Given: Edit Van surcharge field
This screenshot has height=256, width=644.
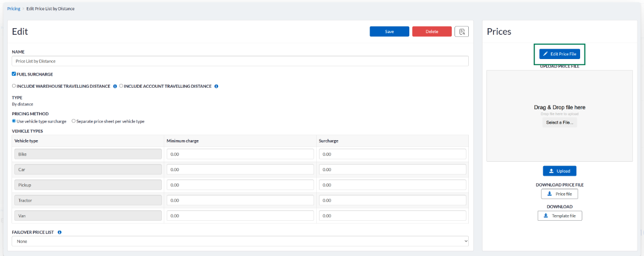Looking at the screenshot, I should (393, 216).
